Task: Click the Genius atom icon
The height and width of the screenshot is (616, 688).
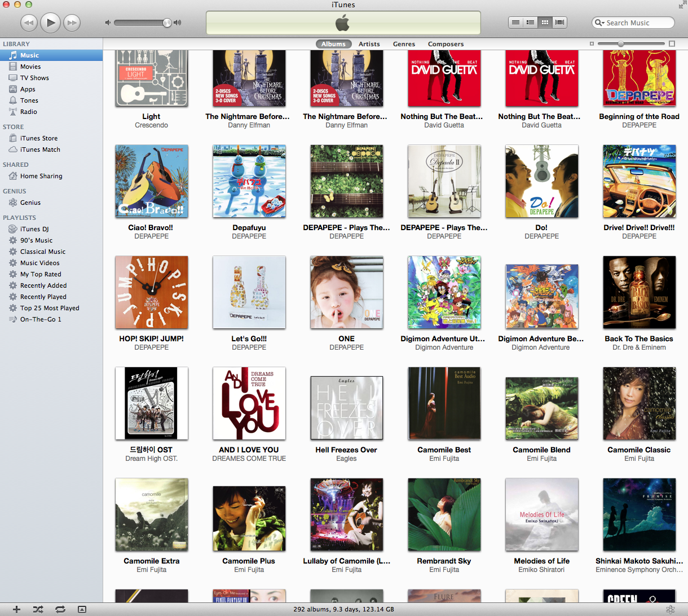Action: [x=670, y=609]
